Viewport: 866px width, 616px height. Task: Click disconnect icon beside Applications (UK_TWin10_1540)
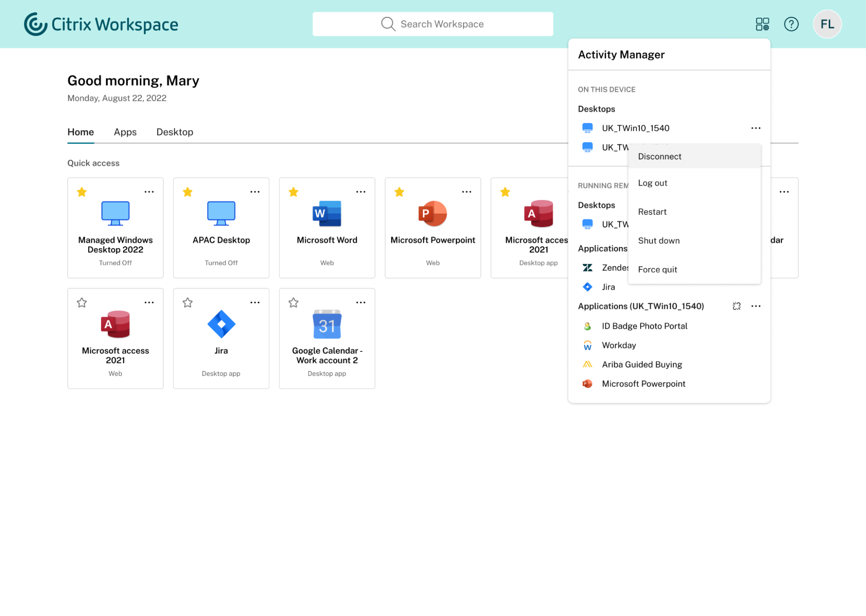(x=736, y=306)
